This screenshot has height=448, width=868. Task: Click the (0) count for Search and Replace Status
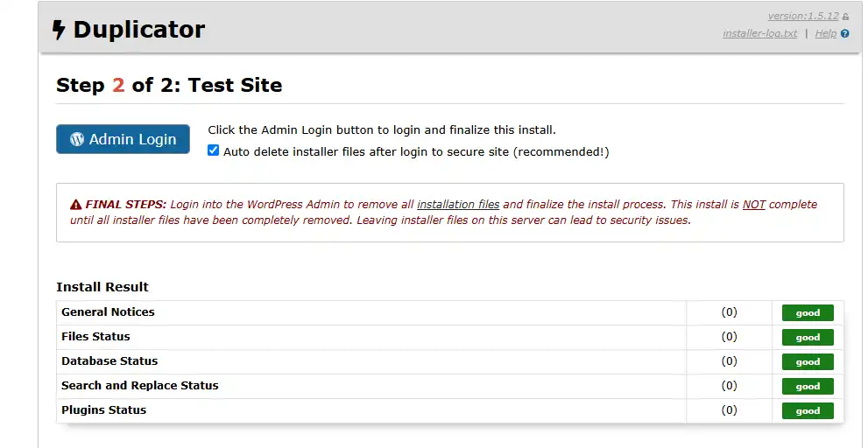click(x=729, y=386)
